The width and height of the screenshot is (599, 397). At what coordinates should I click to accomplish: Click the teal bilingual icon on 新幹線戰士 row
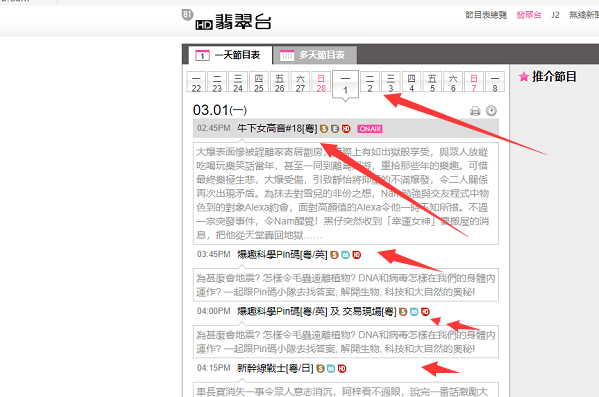pos(331,369)
